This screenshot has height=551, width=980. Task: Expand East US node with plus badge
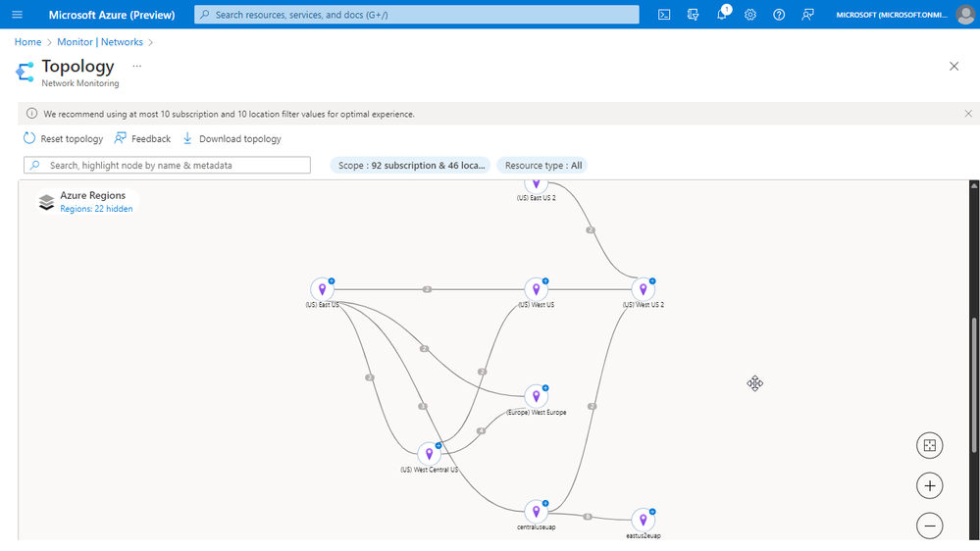click(x=332, y=281)
